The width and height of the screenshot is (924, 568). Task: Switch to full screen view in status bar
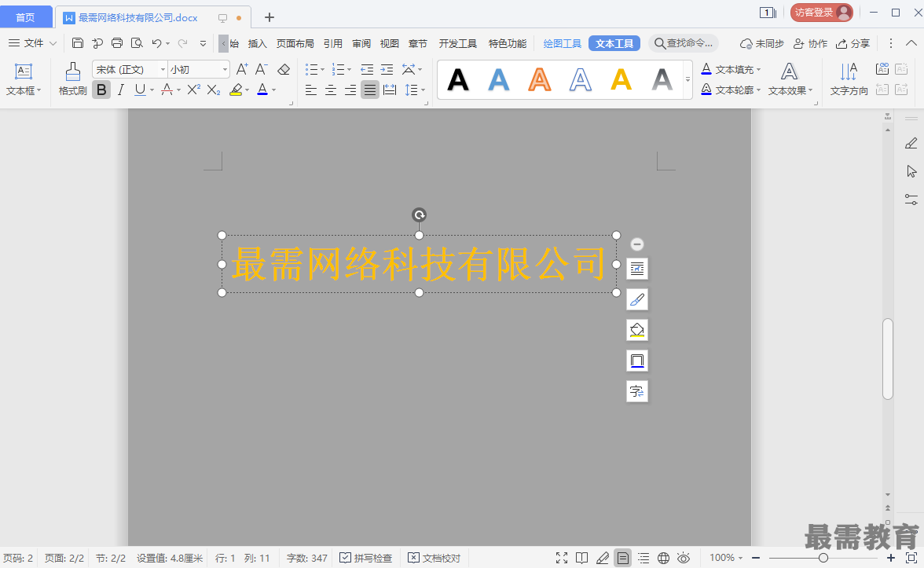pos(562,558)
